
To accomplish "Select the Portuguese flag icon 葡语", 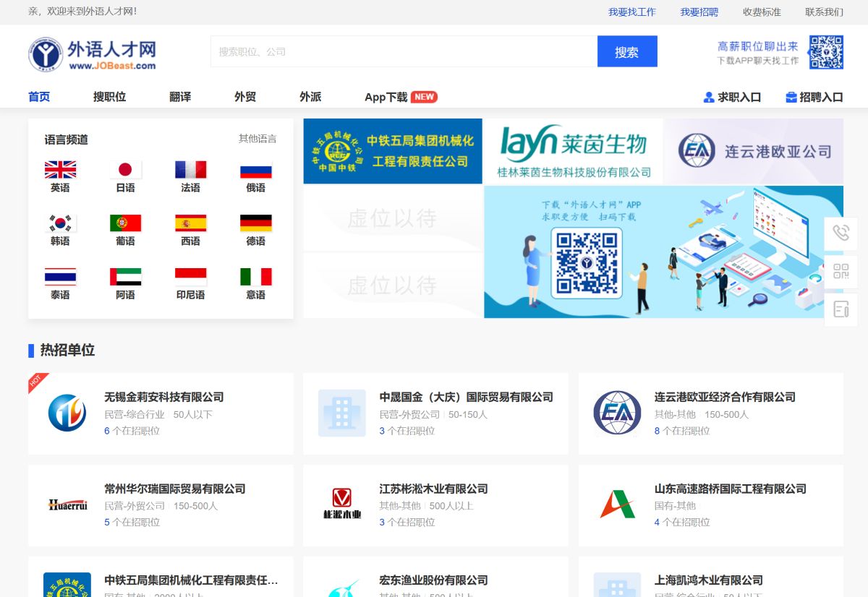I will pos(125,223).
